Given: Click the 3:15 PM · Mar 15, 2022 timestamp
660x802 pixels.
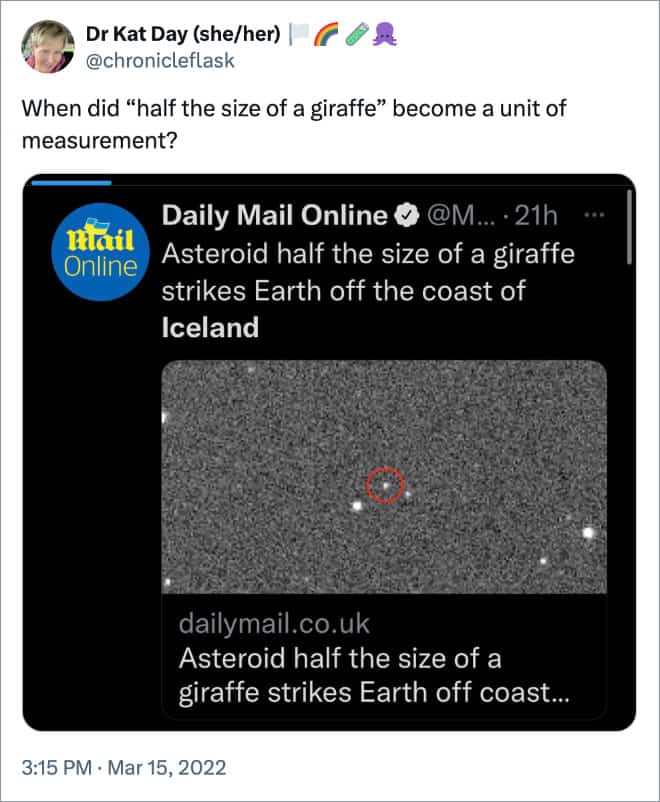Looking at the screenshot, I should click(x=124, y=768).
